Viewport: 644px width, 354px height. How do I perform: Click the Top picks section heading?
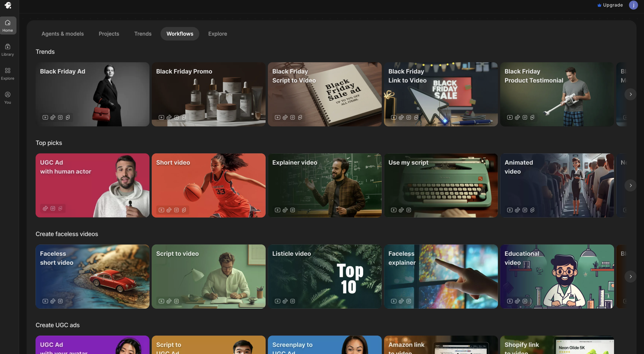49,143
